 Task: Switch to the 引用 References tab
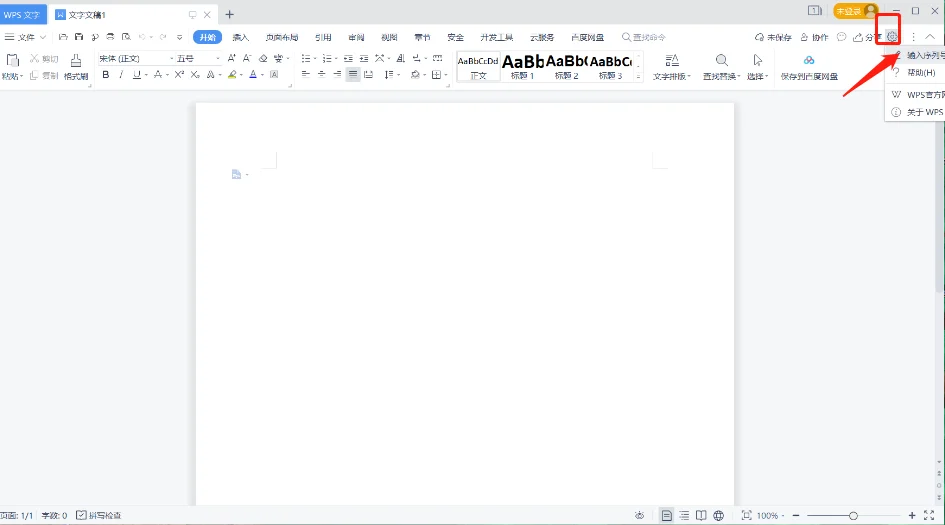[323, 37]
